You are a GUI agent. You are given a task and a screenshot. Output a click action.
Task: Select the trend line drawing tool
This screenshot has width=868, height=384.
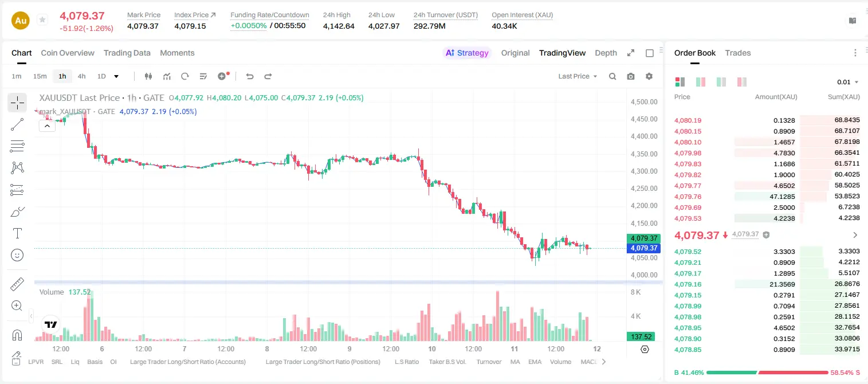pos(17,124)
